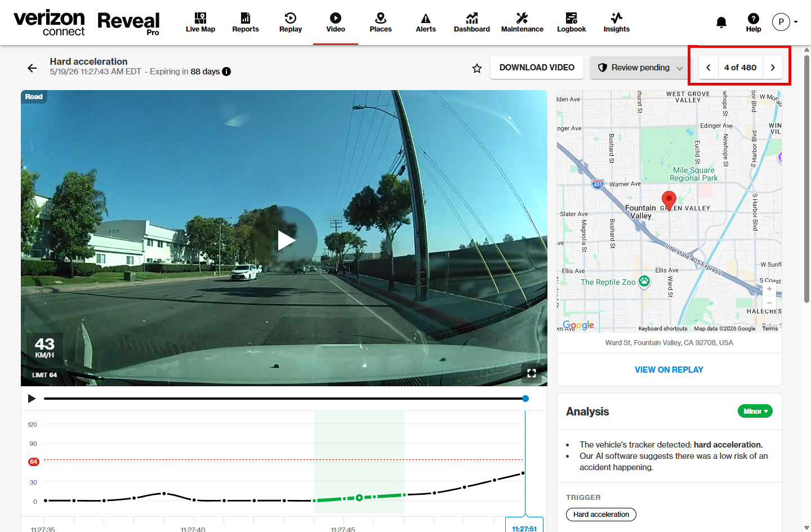Select the Video tab
The width and height of the screenshot is (811, 532).
(336, 23)
